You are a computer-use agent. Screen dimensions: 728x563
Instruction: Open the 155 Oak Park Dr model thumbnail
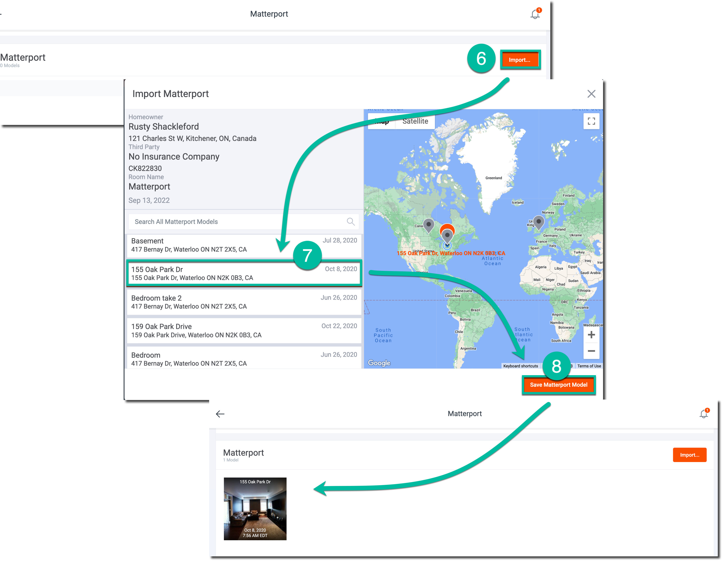[x=255, y=509]
